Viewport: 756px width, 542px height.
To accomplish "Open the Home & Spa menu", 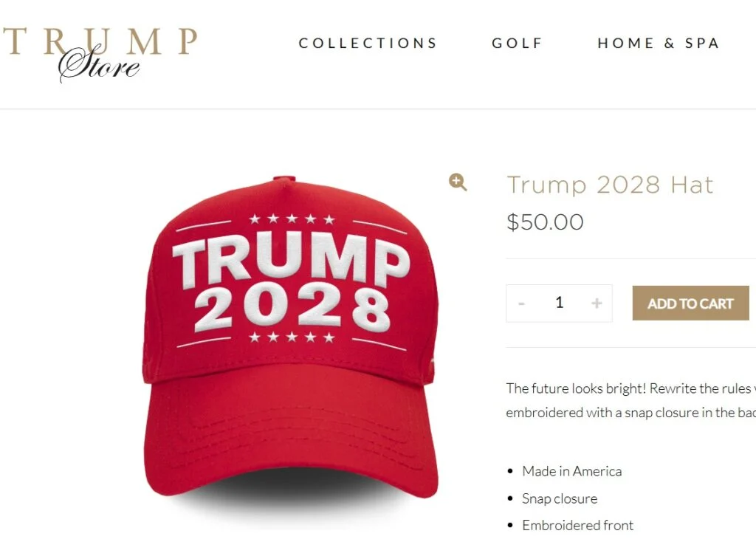I will tap(659, 44).
